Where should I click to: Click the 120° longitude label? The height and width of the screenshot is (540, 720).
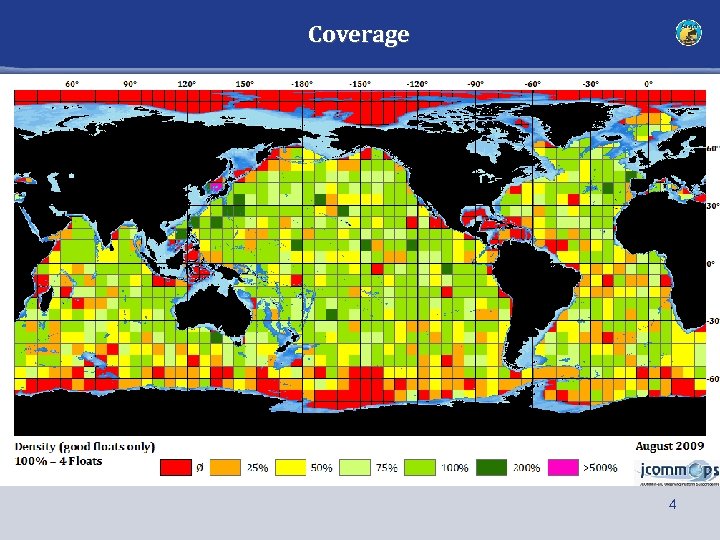pos(187,84)
